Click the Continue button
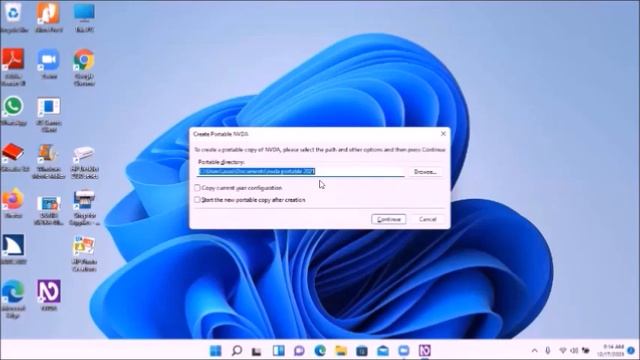 pos(389,219)
